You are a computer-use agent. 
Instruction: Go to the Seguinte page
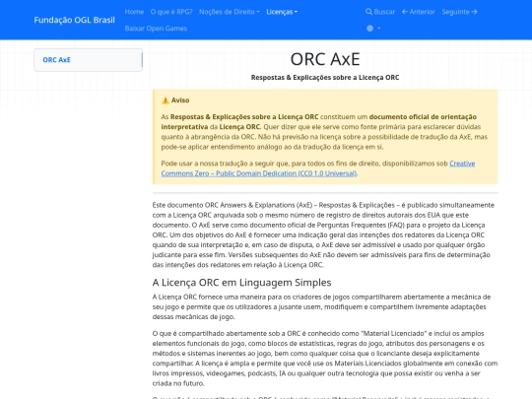(x=459, y=12)
